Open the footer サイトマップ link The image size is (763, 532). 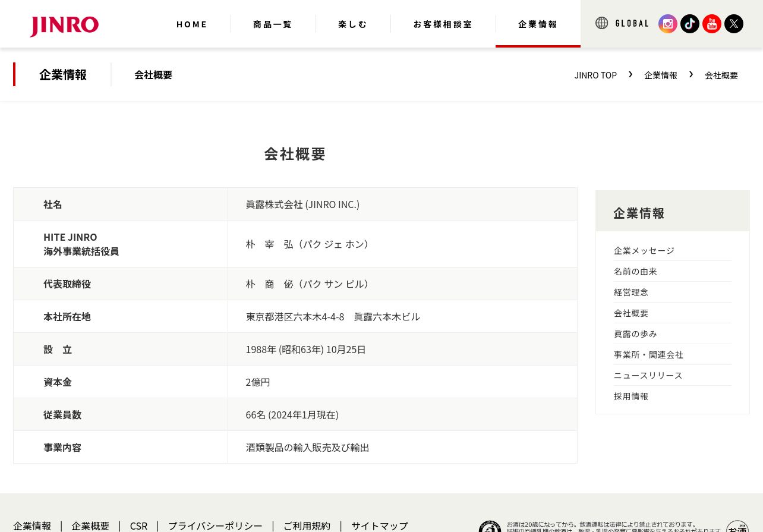[380, 526]
